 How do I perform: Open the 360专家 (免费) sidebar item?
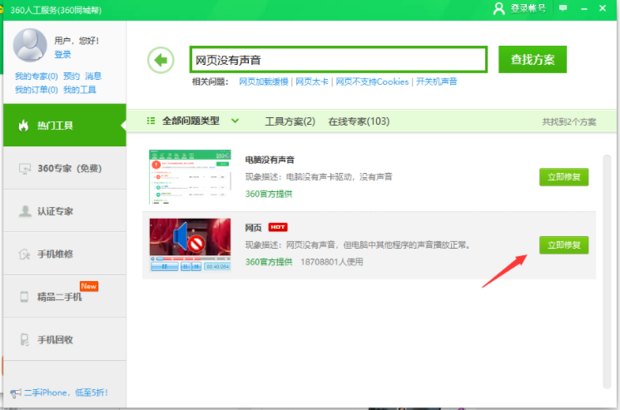click(x=65, y=168)
